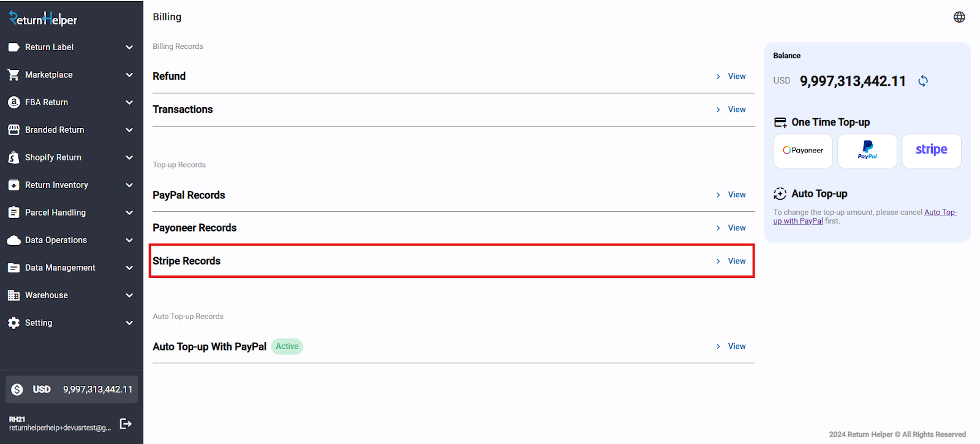Click the logout icon
The height and width of the screenshot is (444, 980).
pyautogui.click(x=126, y=424)
